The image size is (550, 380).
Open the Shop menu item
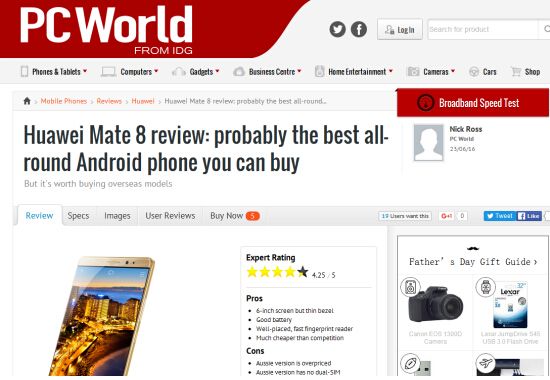532,72
